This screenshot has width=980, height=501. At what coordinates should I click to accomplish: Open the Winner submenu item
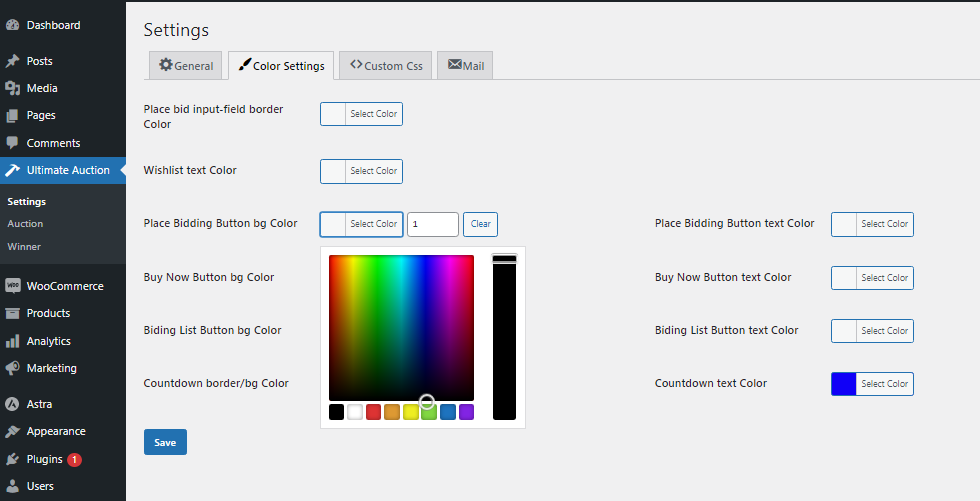pos(24,247)
